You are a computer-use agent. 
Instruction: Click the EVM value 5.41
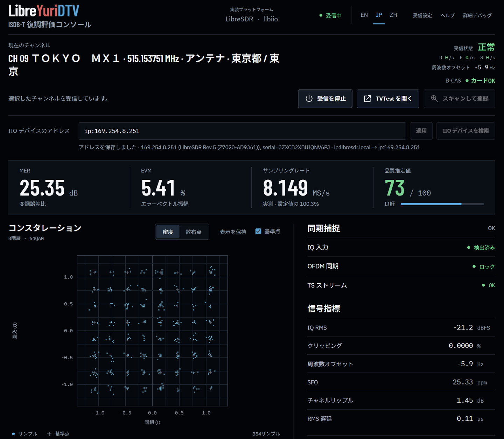click(x=158, y=188)
